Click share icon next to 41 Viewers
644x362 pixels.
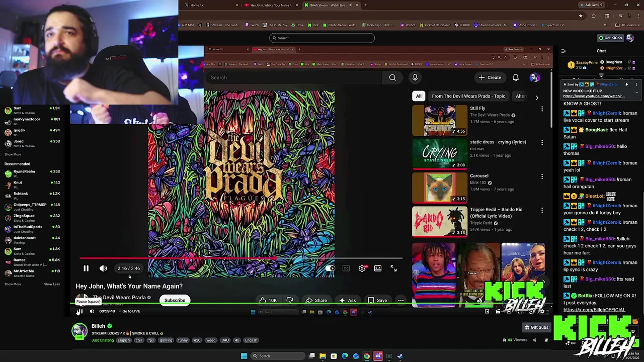pyautogui.click(x=534, y=340)
